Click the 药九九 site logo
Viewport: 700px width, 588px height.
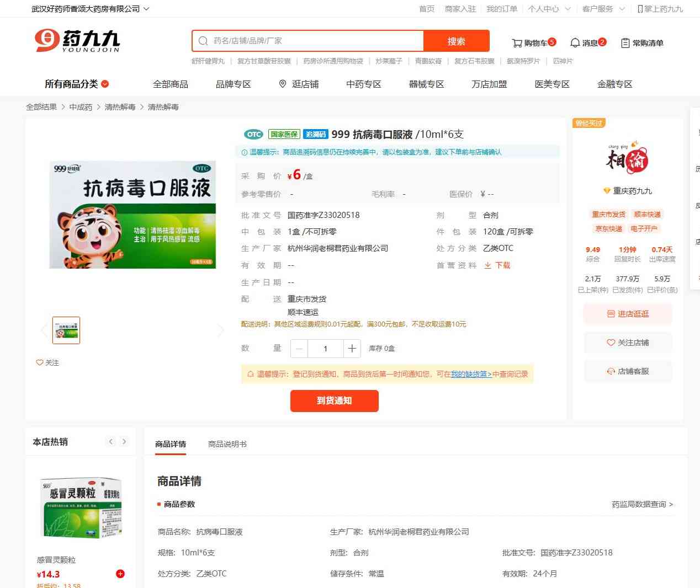[77, 41]
